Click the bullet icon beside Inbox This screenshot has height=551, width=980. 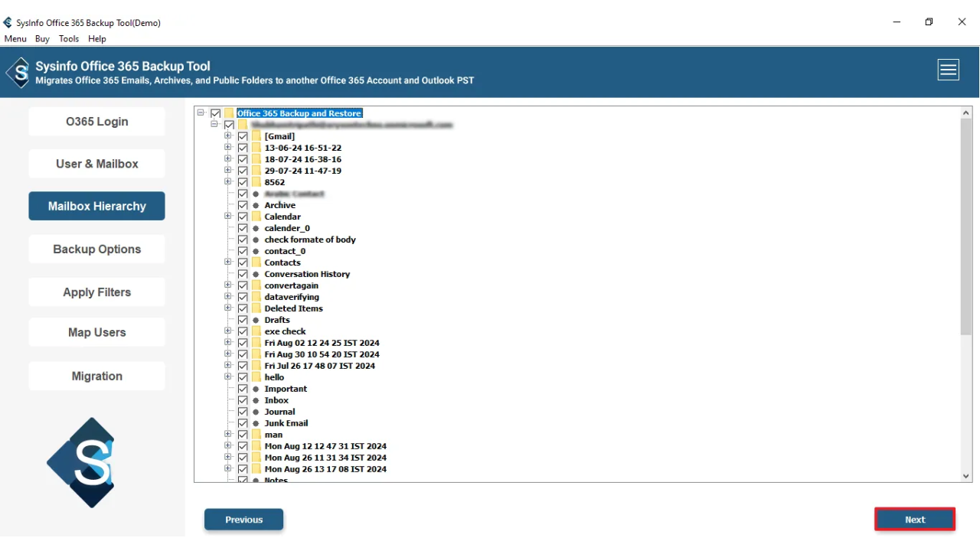coord(256,400)
